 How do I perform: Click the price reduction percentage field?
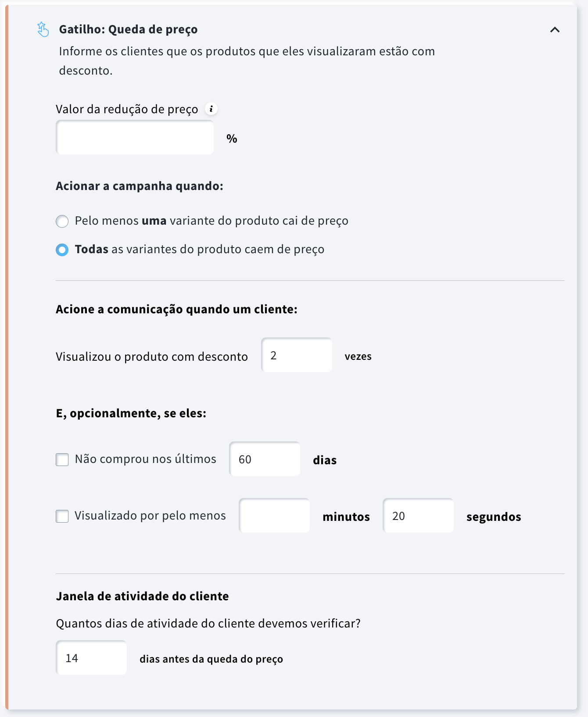click(135, 138)
